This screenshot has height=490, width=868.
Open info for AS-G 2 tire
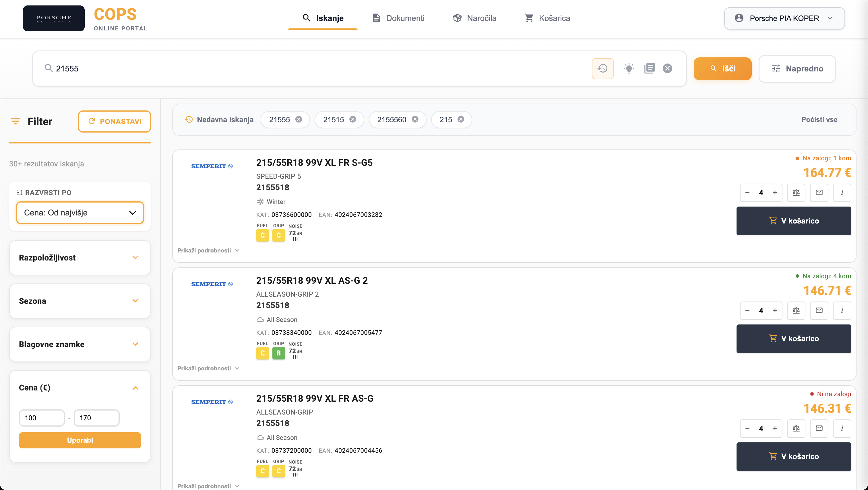click(842, 310)
